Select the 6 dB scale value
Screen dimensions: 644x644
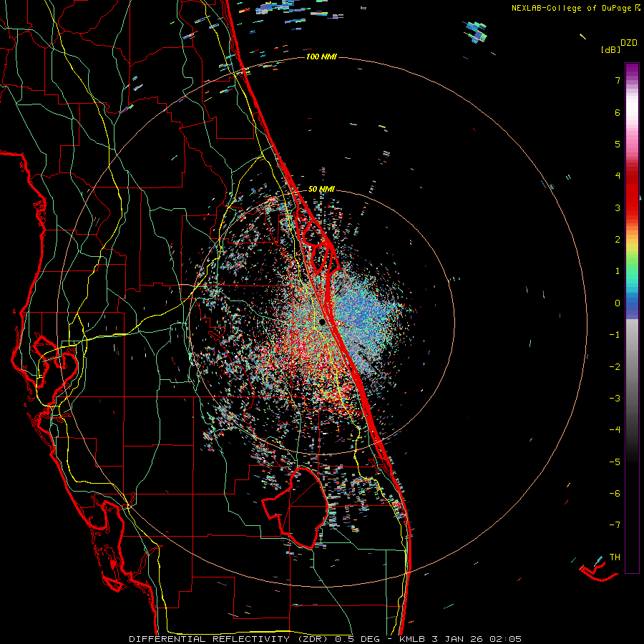point(618,112)
